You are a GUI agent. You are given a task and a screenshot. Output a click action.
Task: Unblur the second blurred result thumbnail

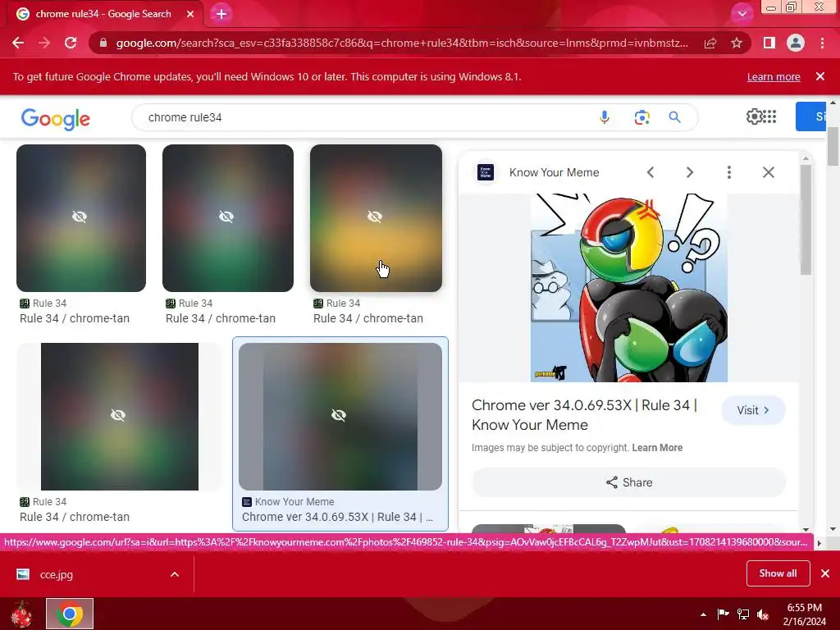coord(228,218)
